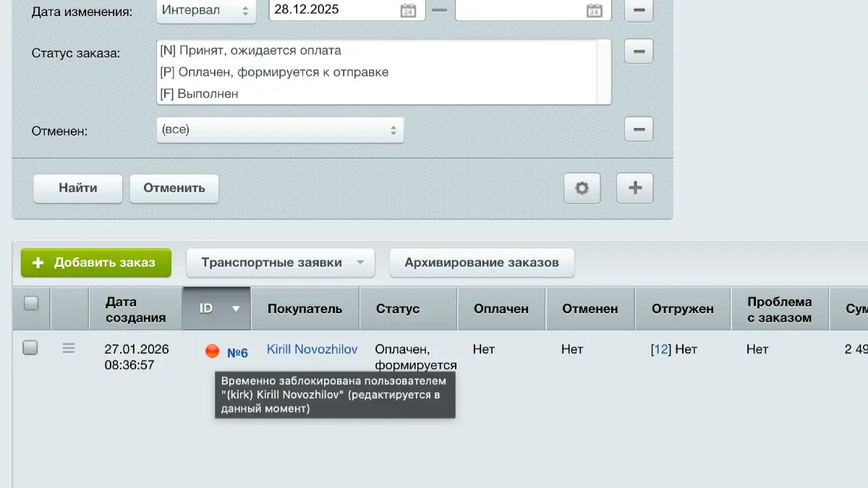The width and height of the screenshot is (868, 488).
Task: Add a new search condition via plus icon
Action: [x=634, y=187]
